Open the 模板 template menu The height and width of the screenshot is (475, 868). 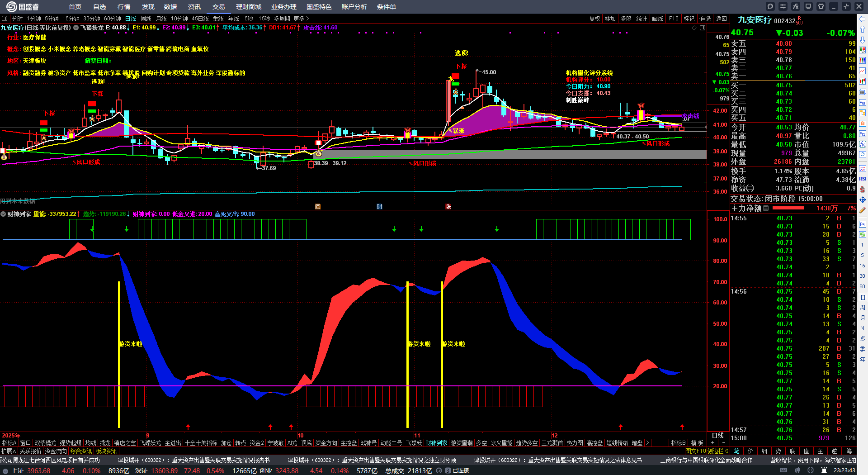pyautogui.click(x=697, y=443)
